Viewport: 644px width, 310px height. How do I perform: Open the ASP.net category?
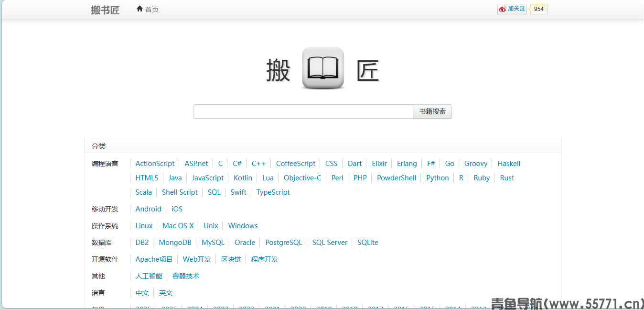tap(196, 164)
